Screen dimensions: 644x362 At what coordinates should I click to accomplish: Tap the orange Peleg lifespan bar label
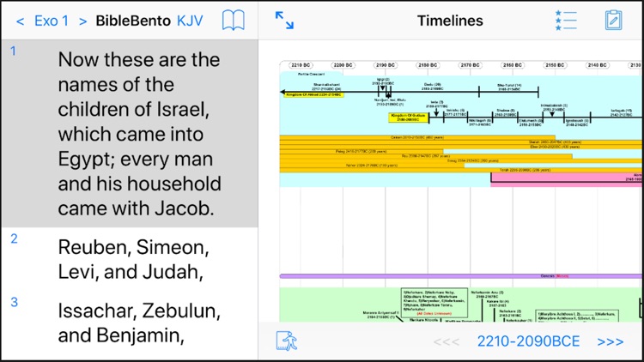tap(361, 152)
